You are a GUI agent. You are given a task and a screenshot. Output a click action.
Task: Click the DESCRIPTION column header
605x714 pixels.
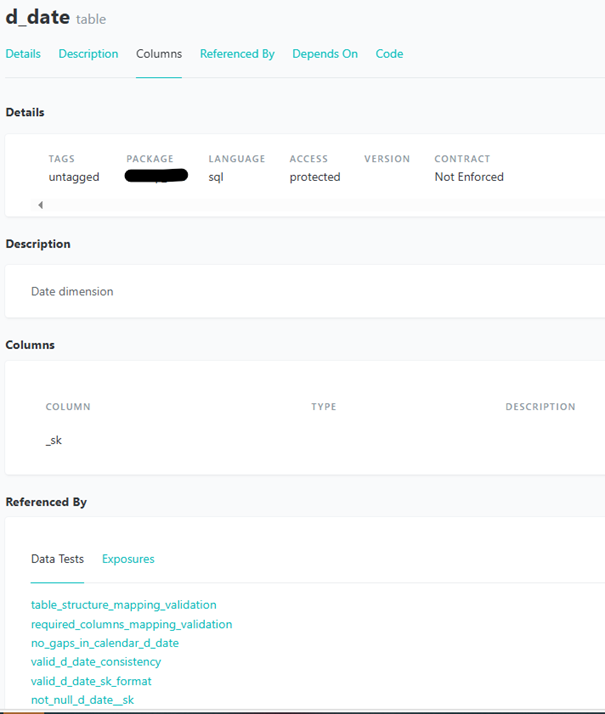tap(540, 407)
